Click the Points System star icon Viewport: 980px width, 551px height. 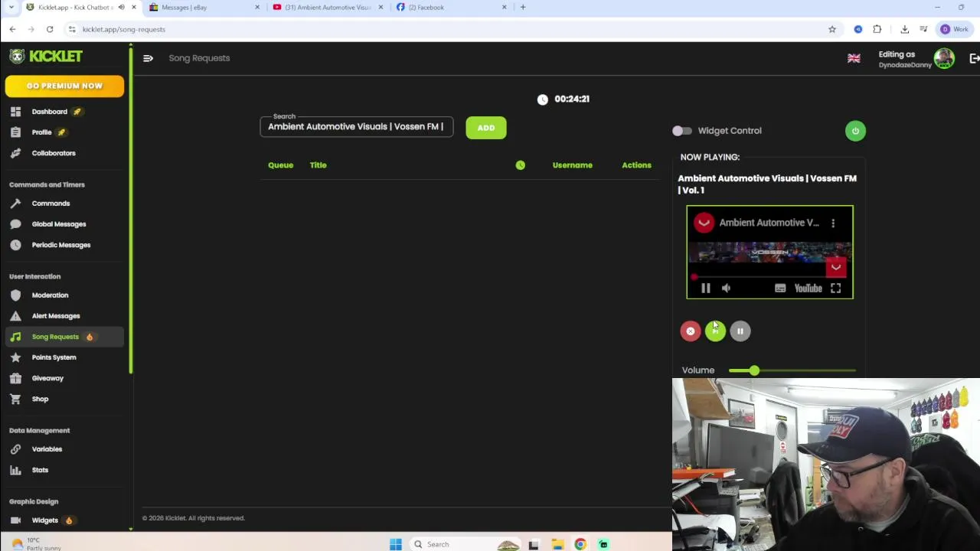(x=15, y=357)
